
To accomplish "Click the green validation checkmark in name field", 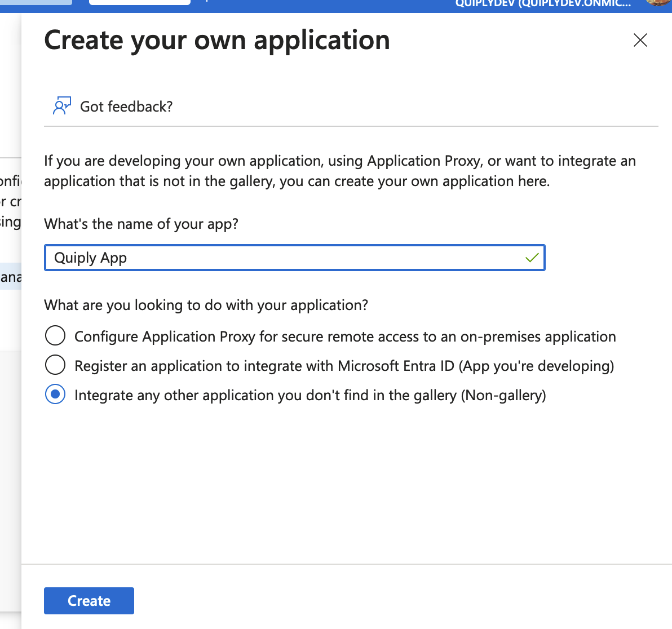I will click(532, 258).
